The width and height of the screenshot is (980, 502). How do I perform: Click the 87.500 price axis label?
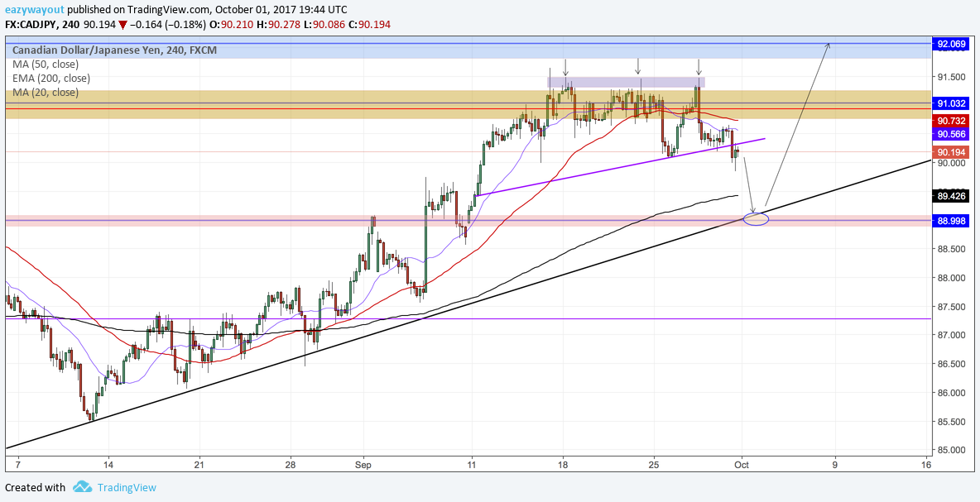tap(951, 307)
